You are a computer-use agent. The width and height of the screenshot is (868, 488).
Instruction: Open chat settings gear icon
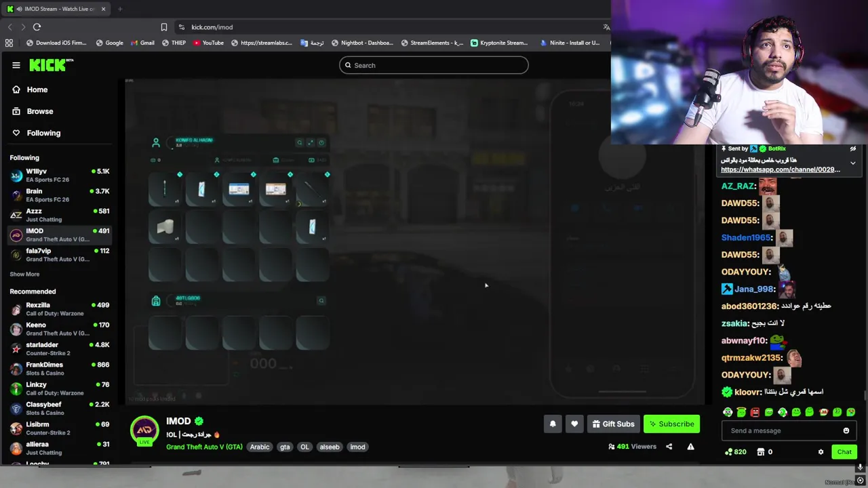point(821,452)
